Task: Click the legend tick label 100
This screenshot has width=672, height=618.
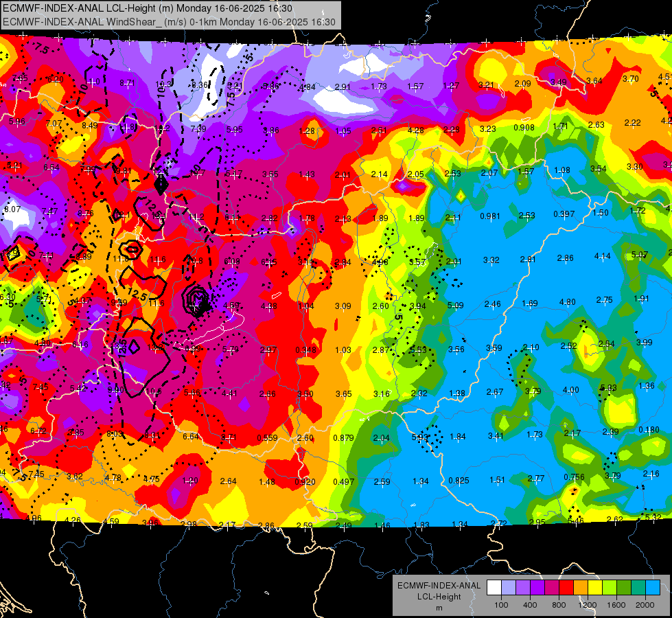Action: point(501,605)
